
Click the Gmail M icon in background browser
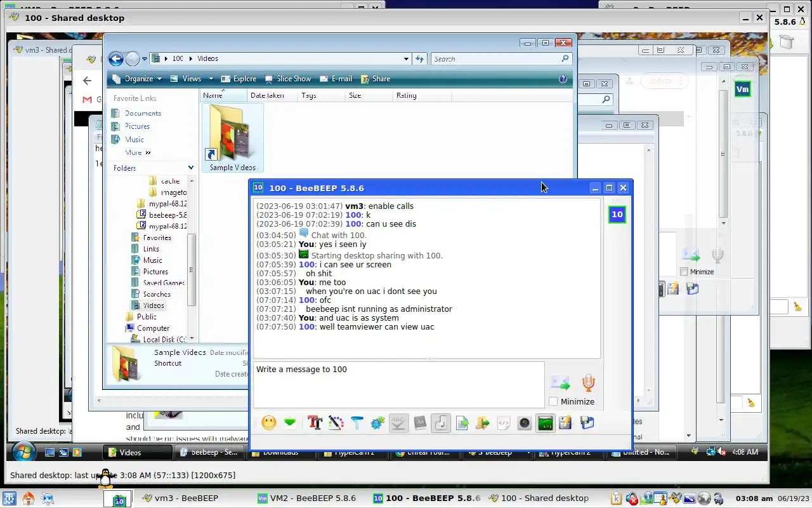pyautogui.click(x=87, y=100)
